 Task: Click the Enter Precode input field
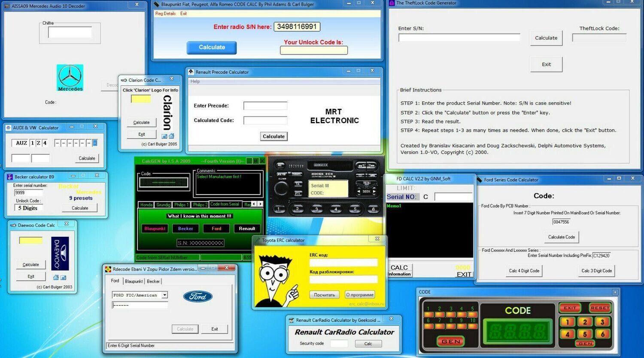(x=265, y=106)
